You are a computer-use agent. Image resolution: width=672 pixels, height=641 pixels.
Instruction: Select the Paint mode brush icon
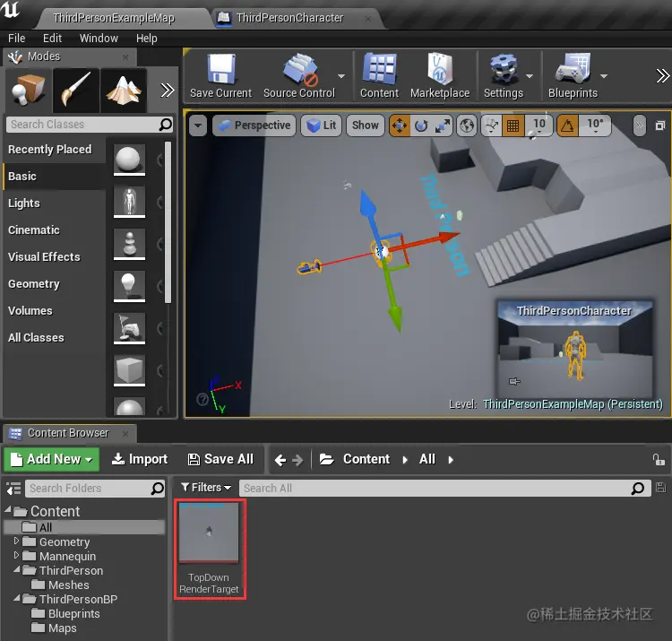(x=76, y=90)
